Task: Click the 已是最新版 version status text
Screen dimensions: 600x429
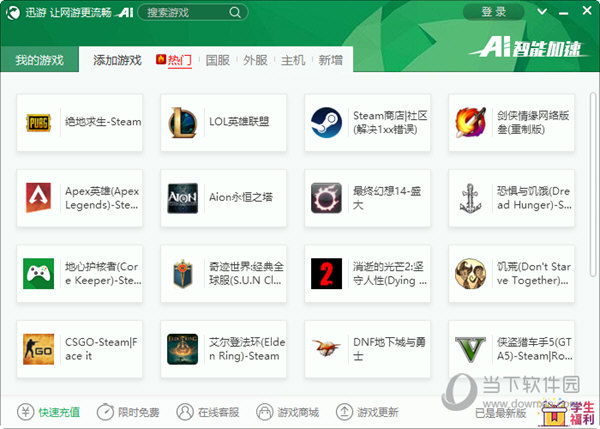Action: tap(501, 413)
